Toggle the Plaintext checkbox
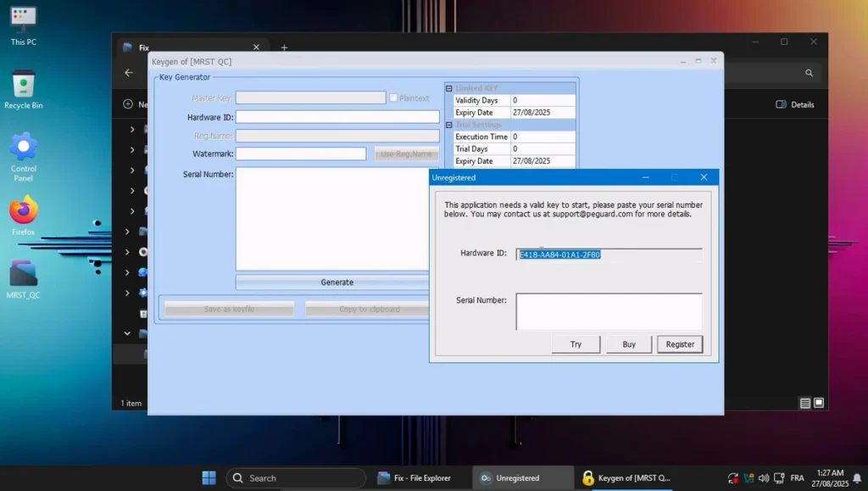Screen dimensions: 868x491 coord(393,98)
